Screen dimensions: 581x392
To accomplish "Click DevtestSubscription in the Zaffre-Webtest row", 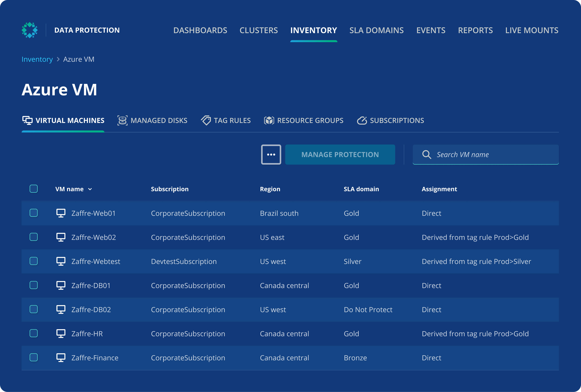I will 184,261.
